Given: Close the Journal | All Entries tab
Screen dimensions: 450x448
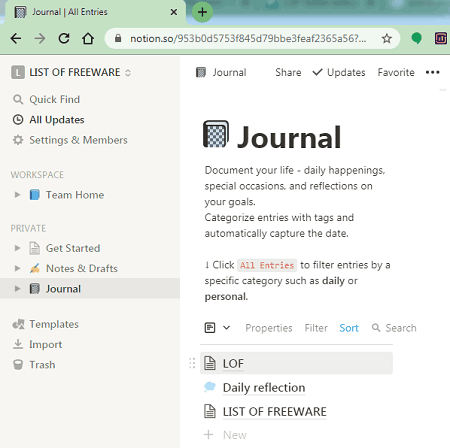Looking at the screenshot, I should 174,12.
